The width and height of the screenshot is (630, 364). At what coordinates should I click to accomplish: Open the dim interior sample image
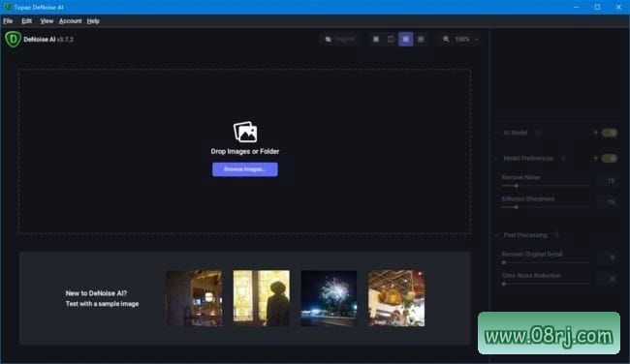click(x=194, y=298)
